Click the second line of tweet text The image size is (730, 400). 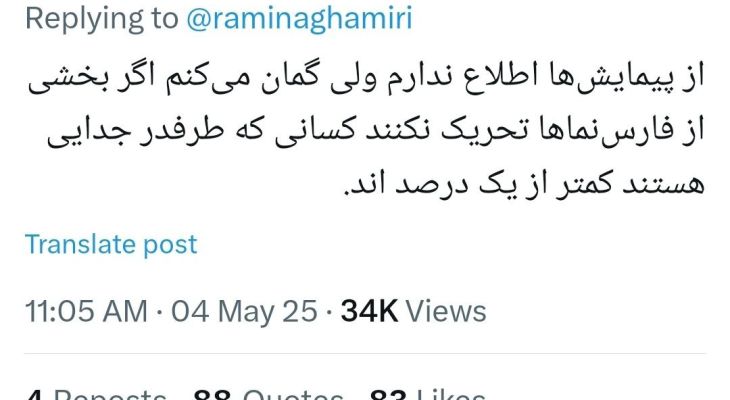pyautogui.click(x=375, y=132)
